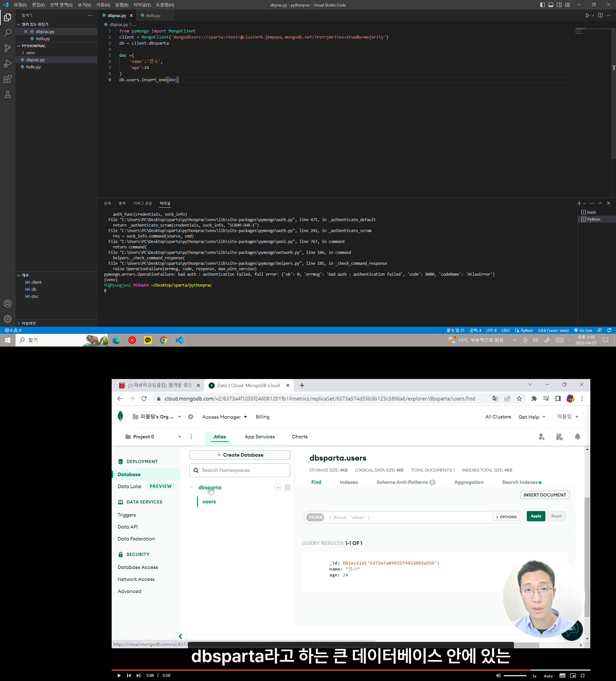Add a new terminal with plus icon
This screenshot has width=616, height=681.
point(579,203)
